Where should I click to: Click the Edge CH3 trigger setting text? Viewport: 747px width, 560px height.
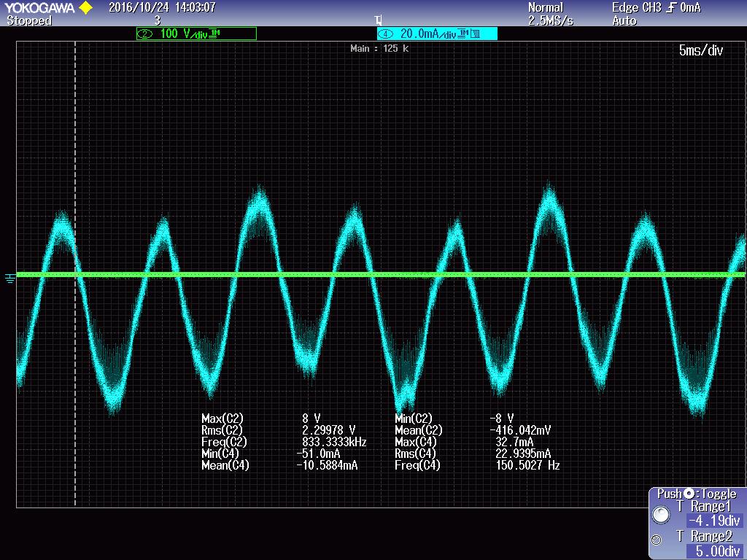pyautogui.click(x=656, y=7)
